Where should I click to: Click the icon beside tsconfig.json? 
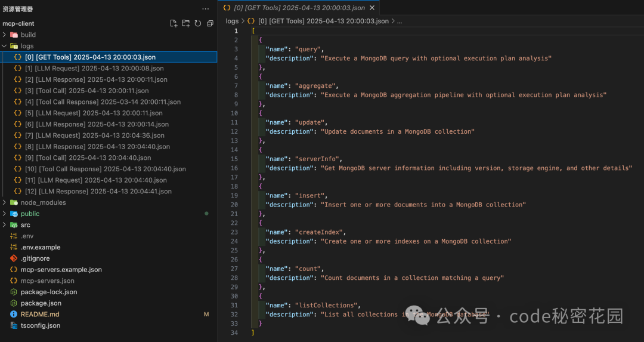coord(14,325)
